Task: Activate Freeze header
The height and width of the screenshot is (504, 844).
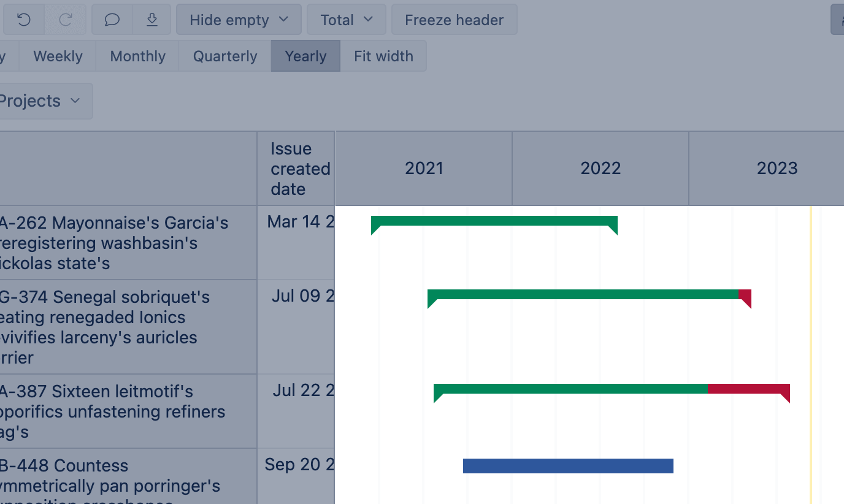Action: (x=454, y=19)
